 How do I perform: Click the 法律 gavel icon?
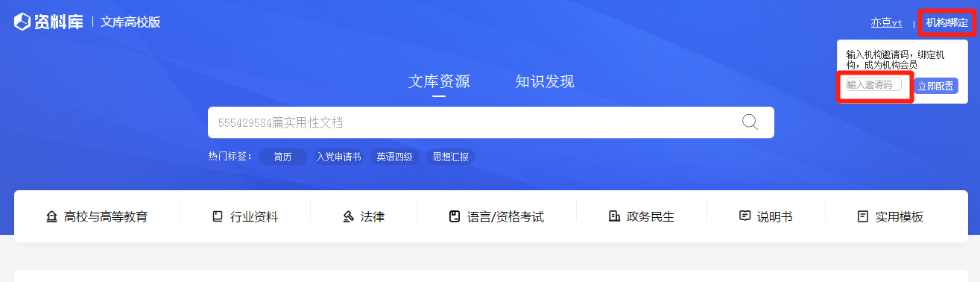coord(348,217)
